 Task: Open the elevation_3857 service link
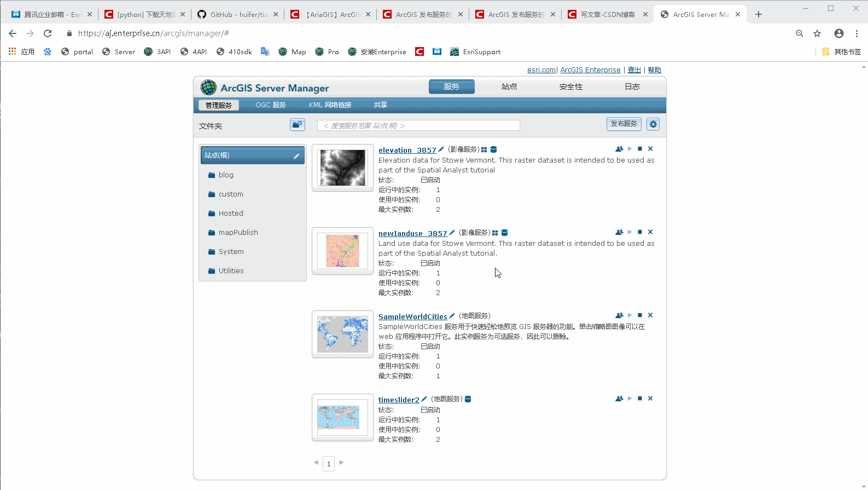pyautogui.click(x=407, y=150)
